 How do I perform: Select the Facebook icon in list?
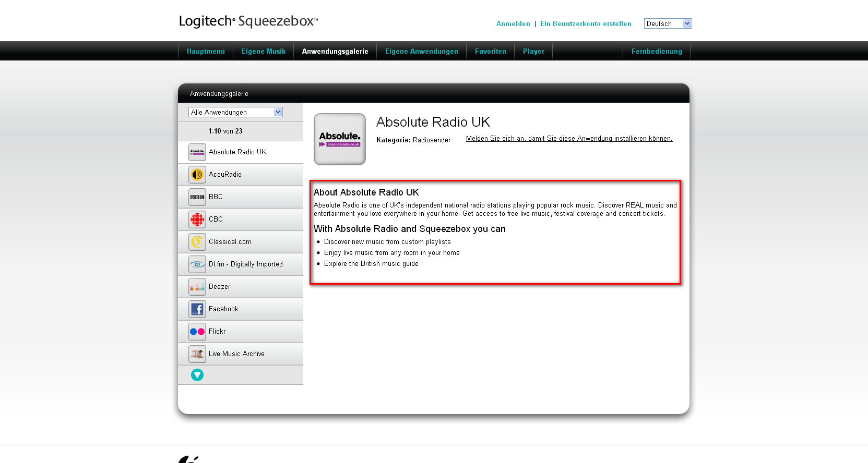point(197,309)
